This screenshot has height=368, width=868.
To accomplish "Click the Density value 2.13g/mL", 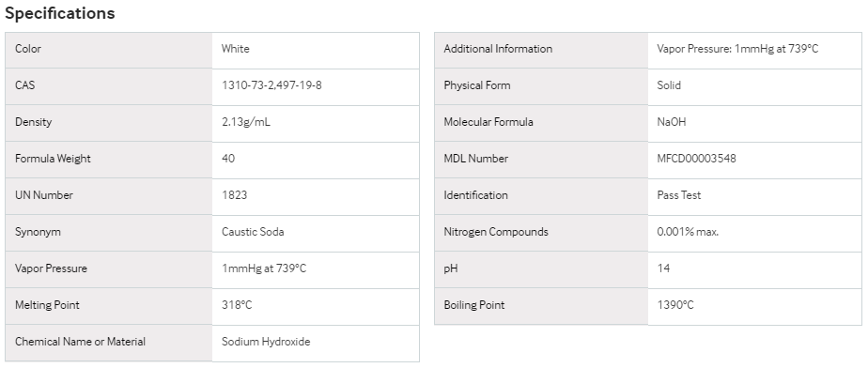I will (x=246, y=122).
